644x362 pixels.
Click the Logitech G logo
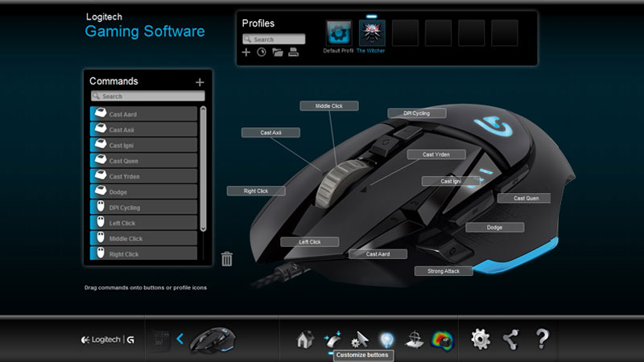pos(108,339)
